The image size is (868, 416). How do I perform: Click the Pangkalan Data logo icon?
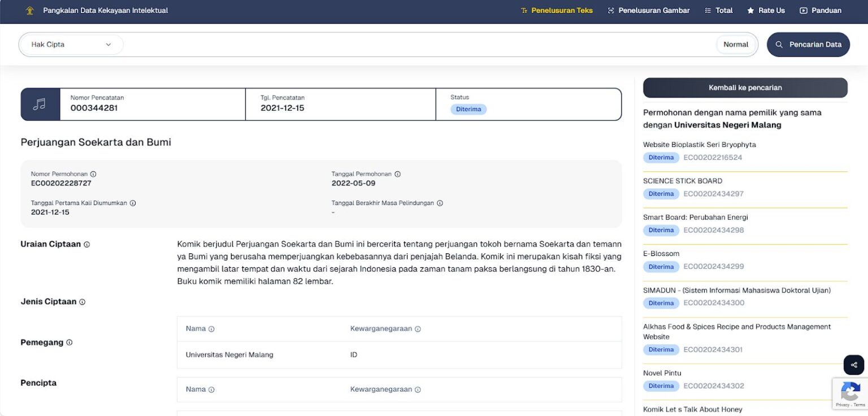pos(30,10)
